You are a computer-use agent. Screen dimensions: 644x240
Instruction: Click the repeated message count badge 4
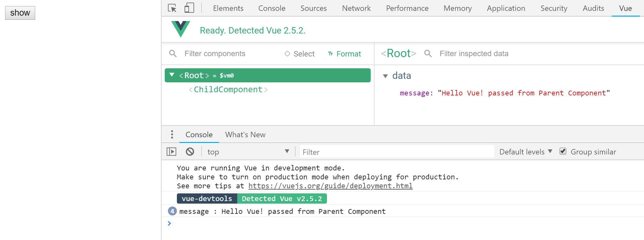pos(172,211)
